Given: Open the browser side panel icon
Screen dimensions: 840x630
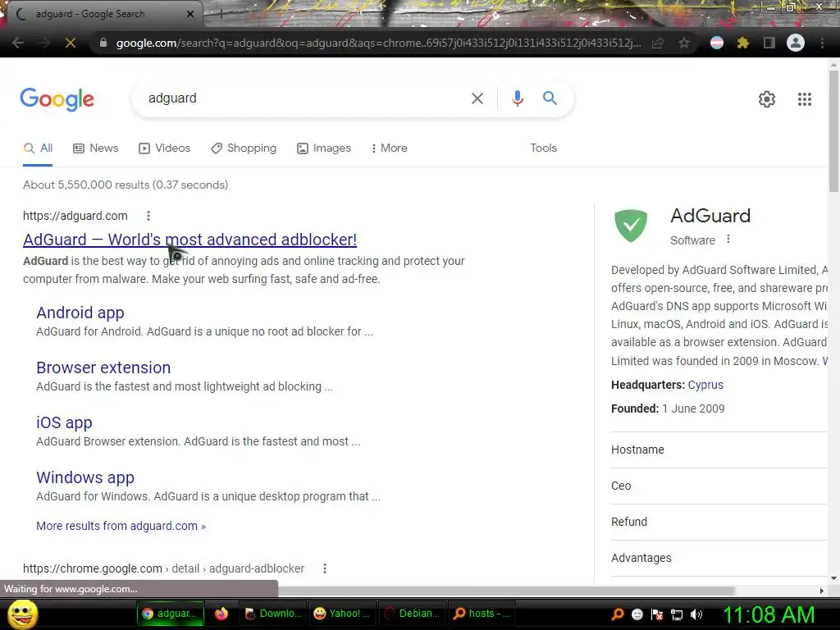Looking at the screenshot, I should 769,43.
